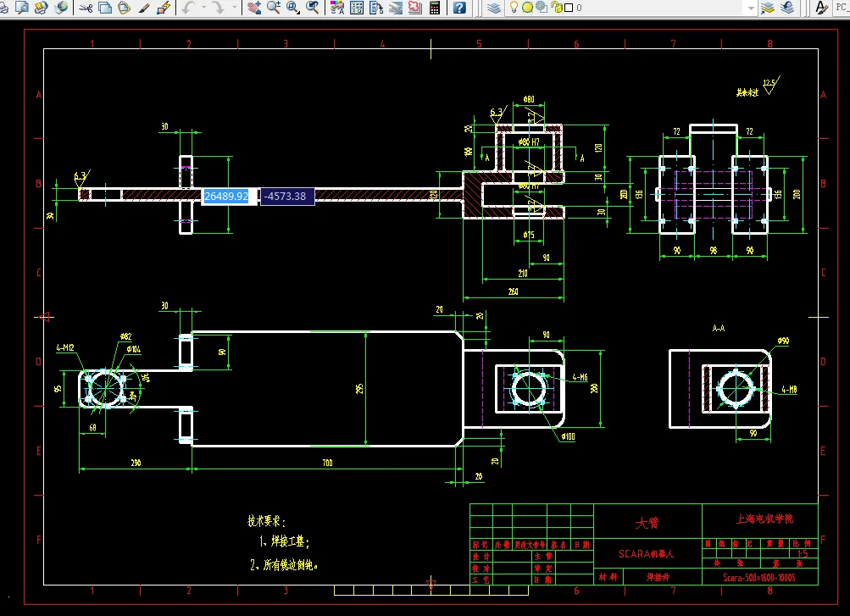Open Help with the question mark icon

coord(459,8)
